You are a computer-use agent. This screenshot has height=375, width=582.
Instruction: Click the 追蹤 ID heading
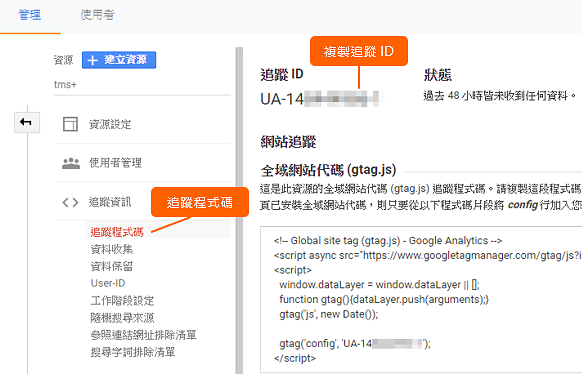[x=282, y=74]
